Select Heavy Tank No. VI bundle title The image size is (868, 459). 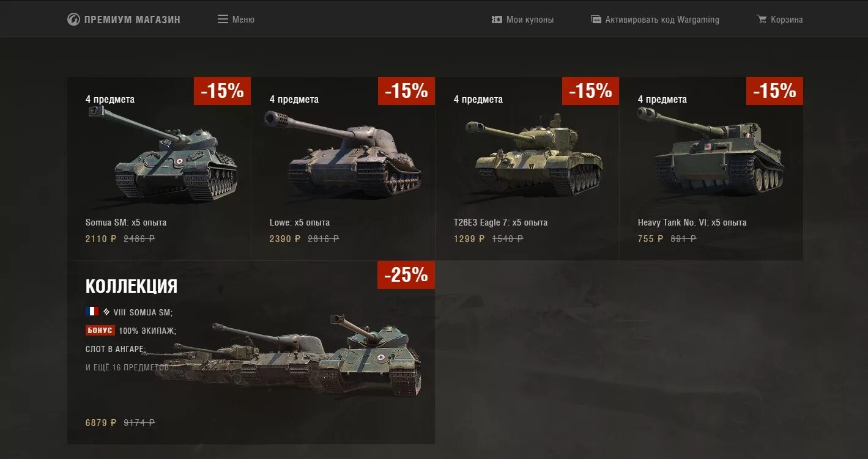tap(692, 222)
